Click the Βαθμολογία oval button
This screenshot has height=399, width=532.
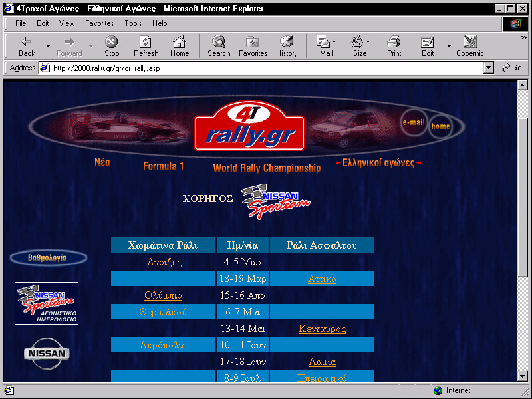pos(48,258)
